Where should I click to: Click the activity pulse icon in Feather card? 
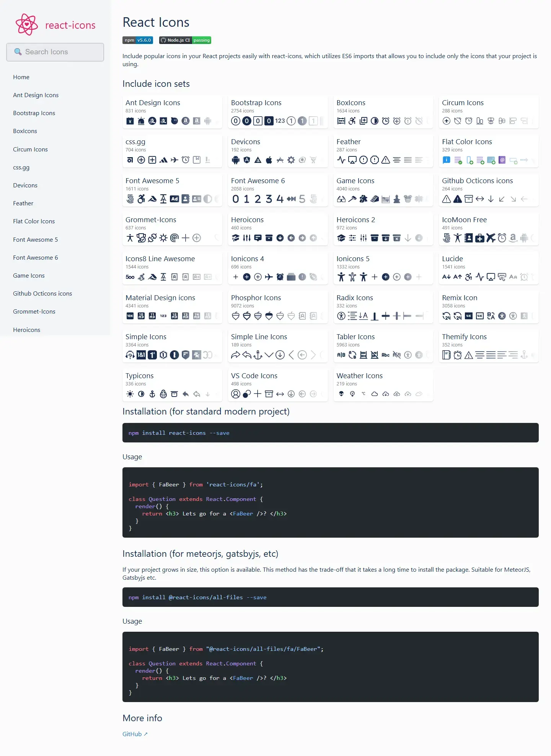tap(341, 160)
